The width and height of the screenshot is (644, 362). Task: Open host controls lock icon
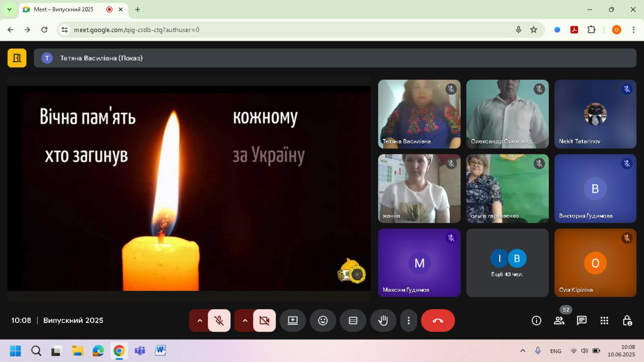click(627, 321)
